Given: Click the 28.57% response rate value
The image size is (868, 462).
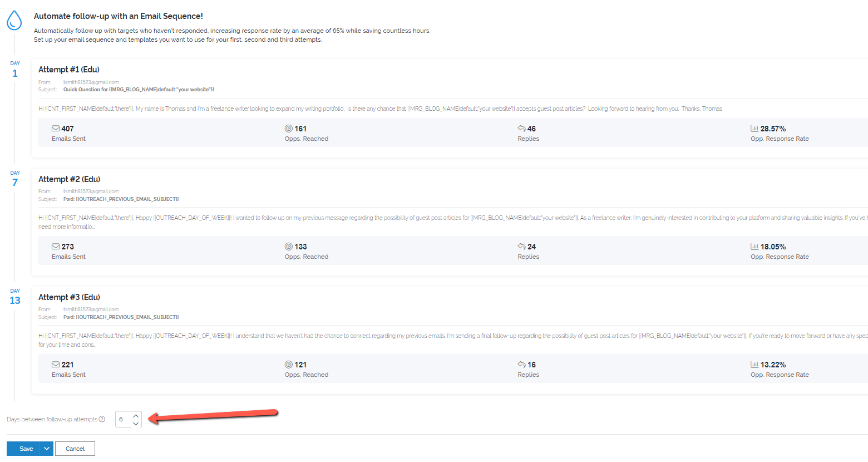Looking at the screenshot, I should 773,129.
